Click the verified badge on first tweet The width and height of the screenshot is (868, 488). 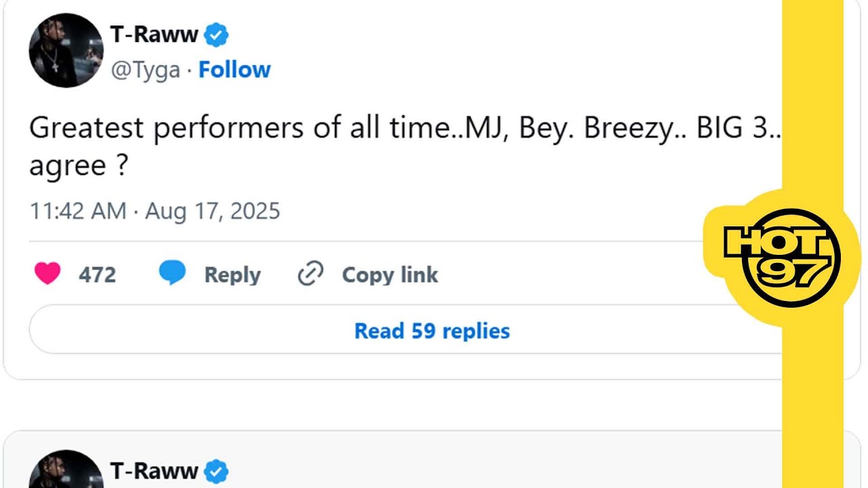coord(216,34)
